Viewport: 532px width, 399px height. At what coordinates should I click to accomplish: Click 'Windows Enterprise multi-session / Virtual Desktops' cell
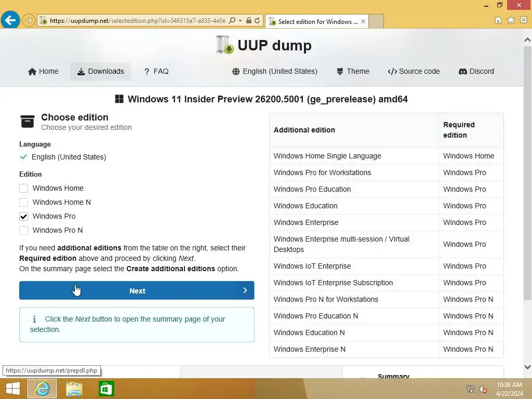[x=354, y=244]
